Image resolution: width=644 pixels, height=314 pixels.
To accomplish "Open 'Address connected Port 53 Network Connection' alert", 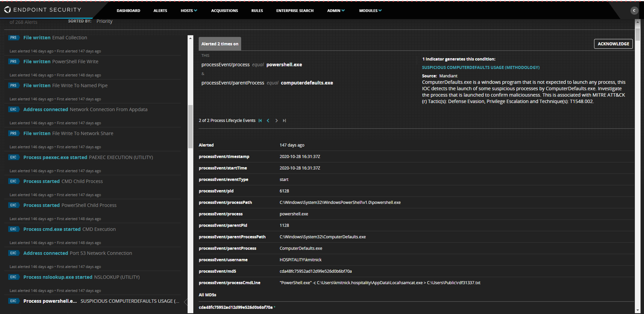I will pos(78,253).
